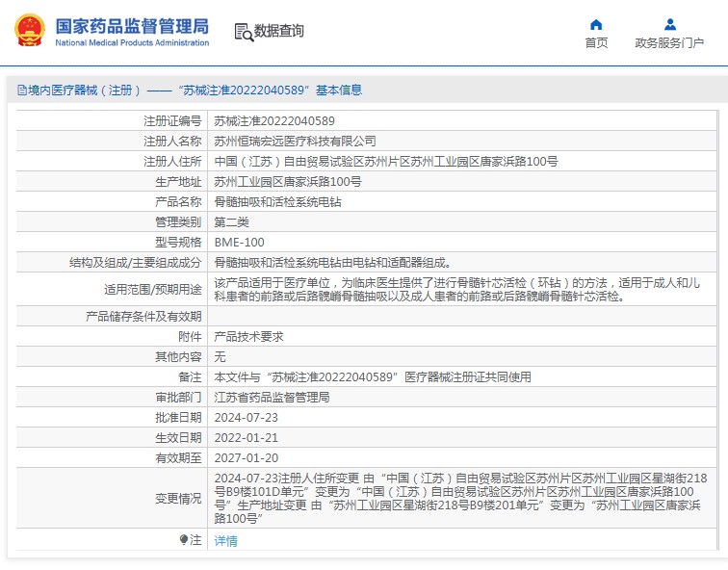Viewport: 728px width, 570px height.
Task: Click the 变更情况 row label
Action: coord(178,499)
